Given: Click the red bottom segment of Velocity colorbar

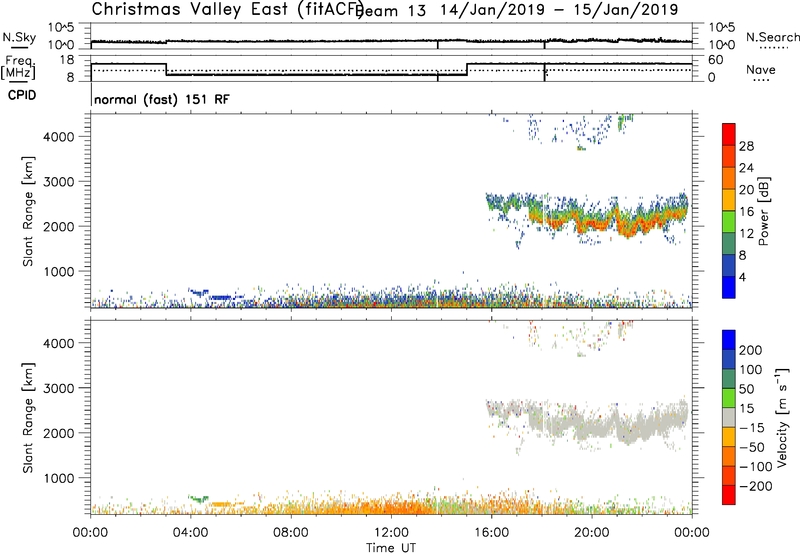Looking at the screenshot, I should pos(729,495).
